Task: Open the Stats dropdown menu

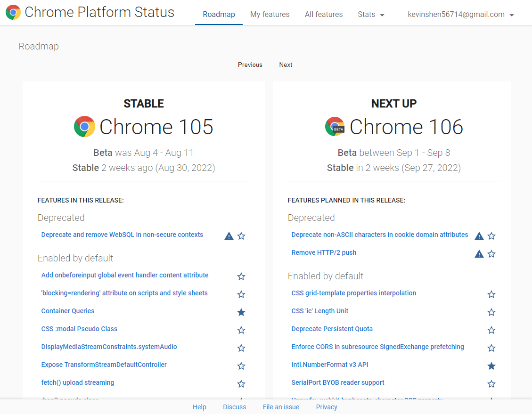Action: [x=371, y=15]
